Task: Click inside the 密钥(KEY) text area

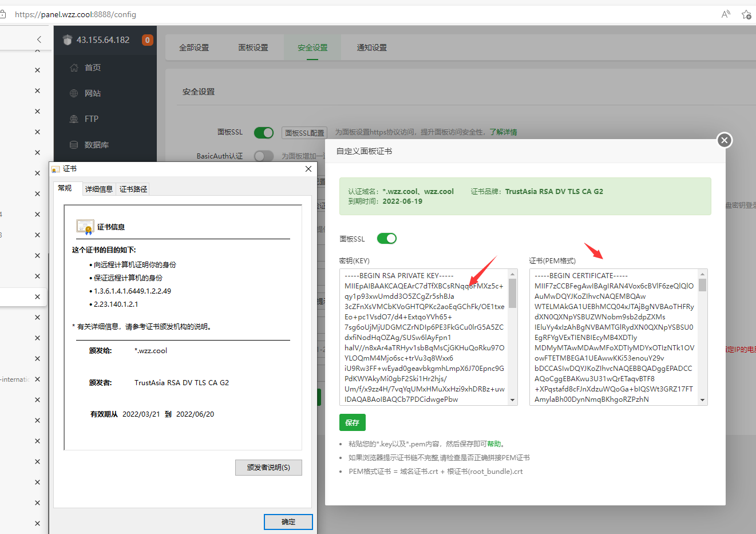Action: tap(424, 337)
